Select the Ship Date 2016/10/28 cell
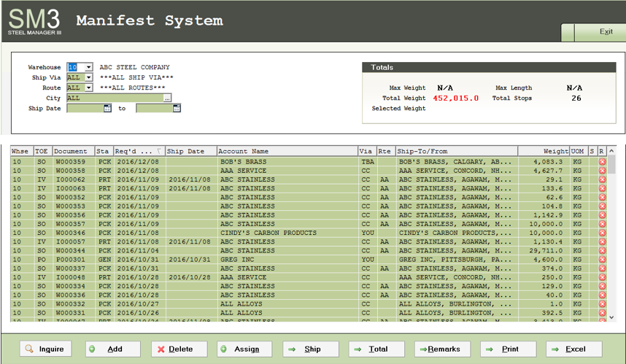 [x=191, y=277]
